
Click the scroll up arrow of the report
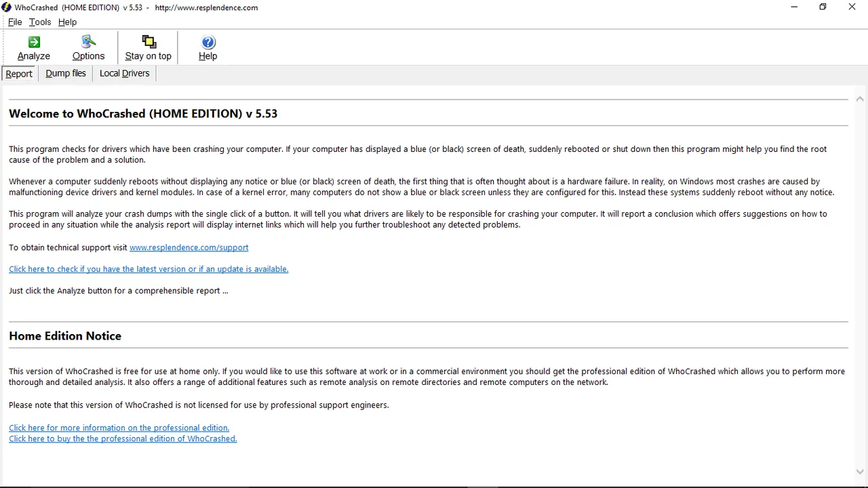click(860, 99)
